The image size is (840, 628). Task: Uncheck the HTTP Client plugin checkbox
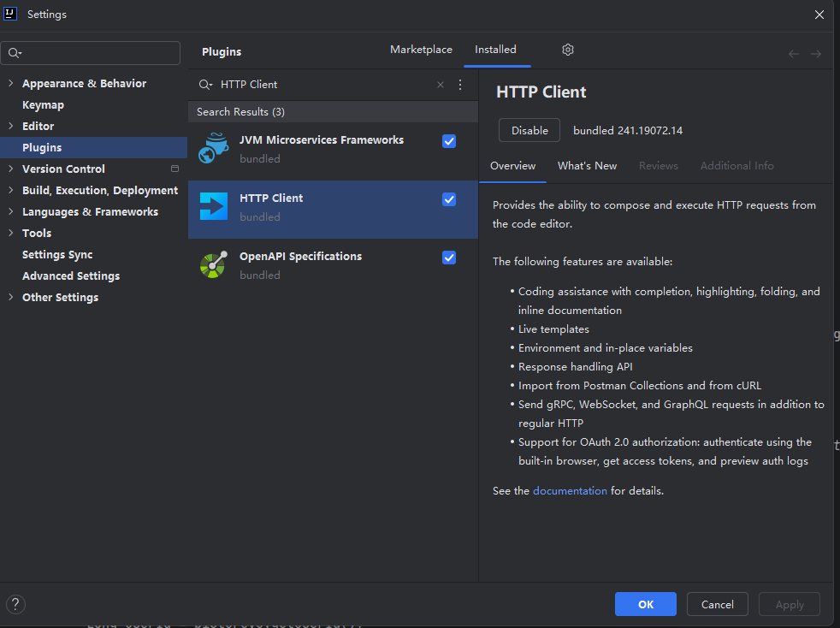pyautogui.click(x=449, y=199)
